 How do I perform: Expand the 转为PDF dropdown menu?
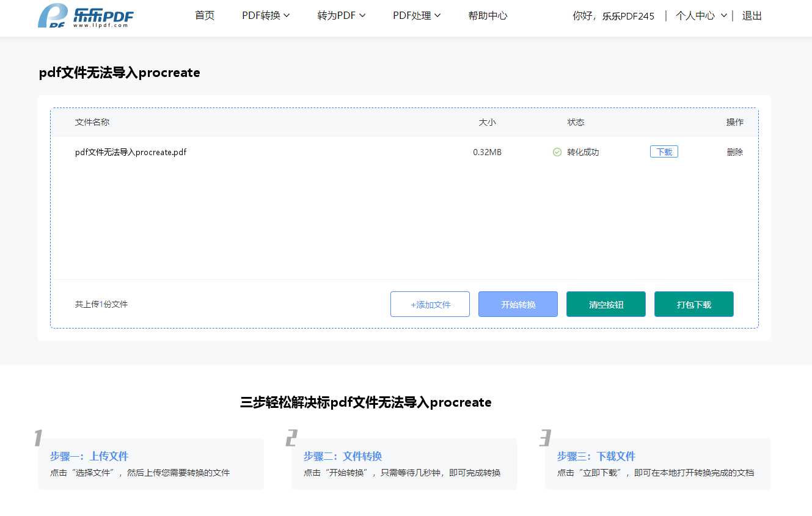pyautogui.click(x=342, y=16)
